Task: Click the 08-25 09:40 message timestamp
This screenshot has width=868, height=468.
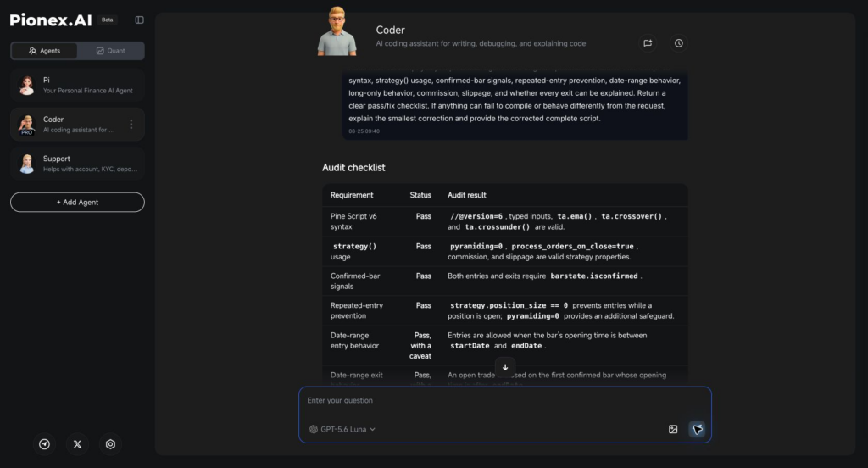Action: point(364,131)
